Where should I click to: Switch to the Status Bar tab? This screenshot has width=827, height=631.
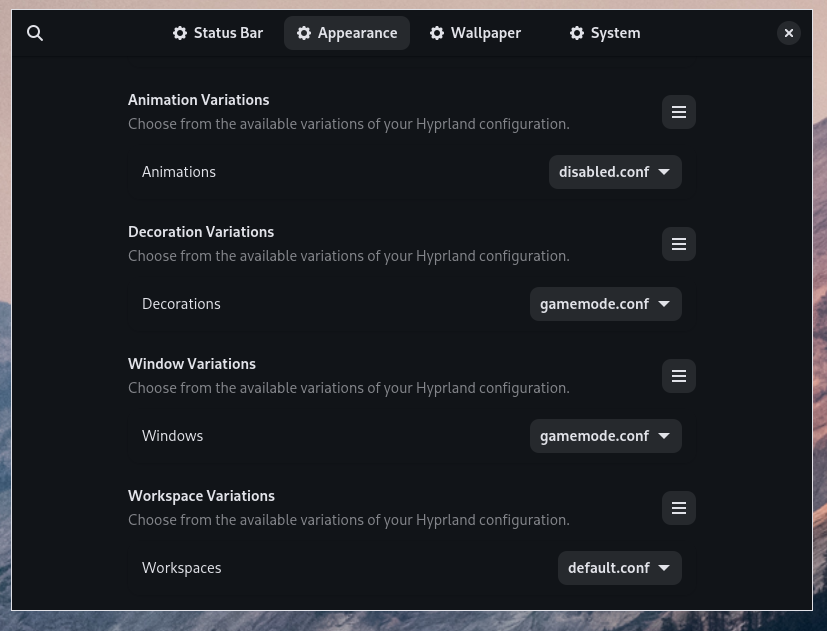(217, 33)
